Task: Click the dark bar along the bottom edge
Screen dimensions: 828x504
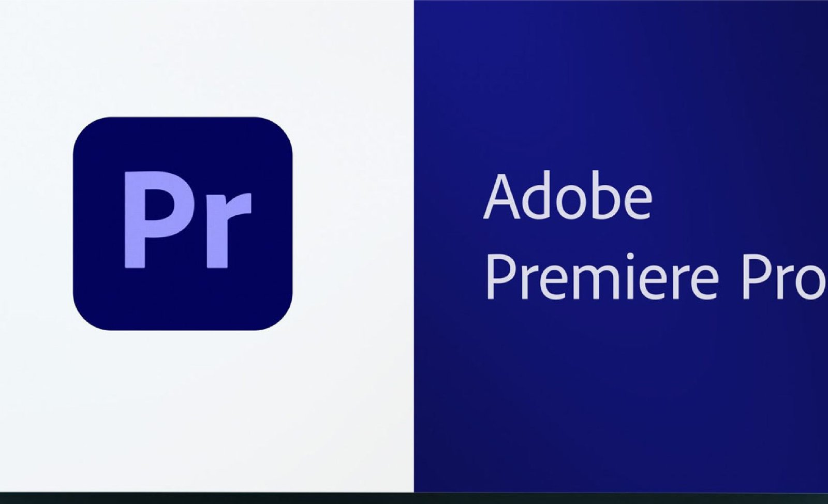Action: tap(414, 498)
